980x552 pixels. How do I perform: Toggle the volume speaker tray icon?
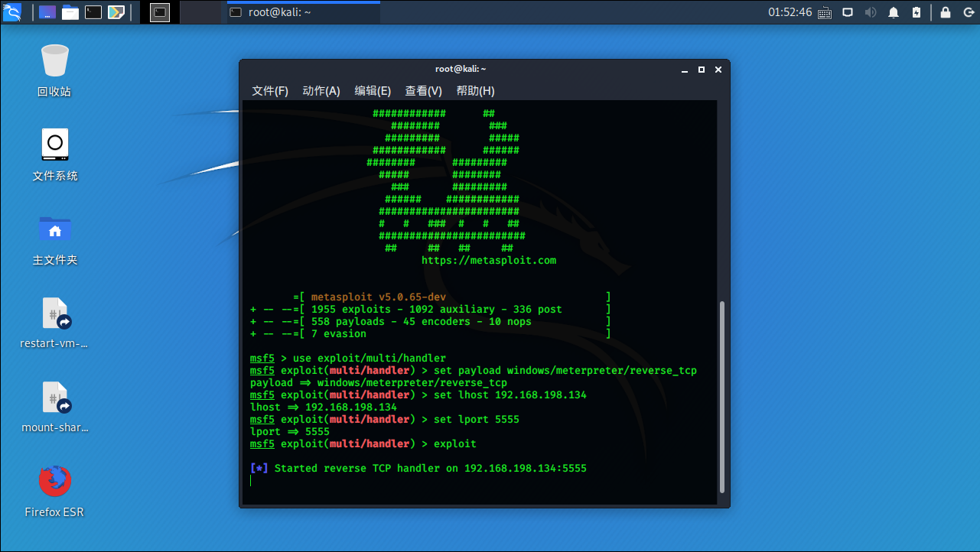[x=871, y=12]
